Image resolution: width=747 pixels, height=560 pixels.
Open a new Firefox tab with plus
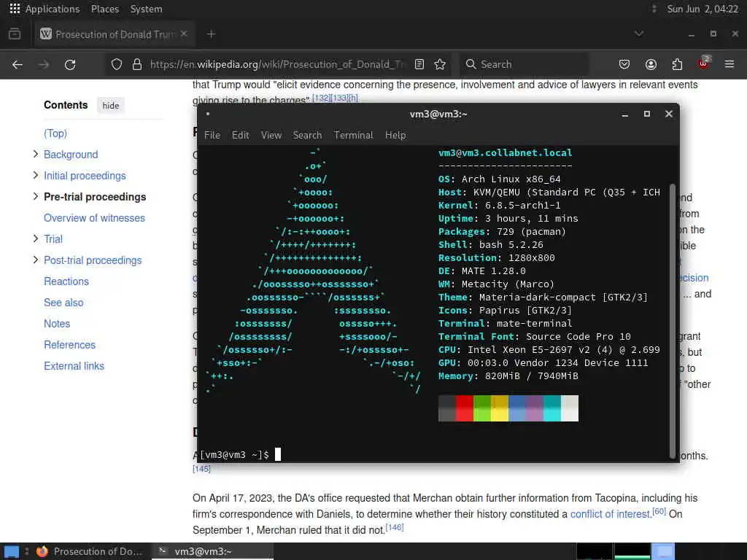pyautogui.click(x=211, y=34)
